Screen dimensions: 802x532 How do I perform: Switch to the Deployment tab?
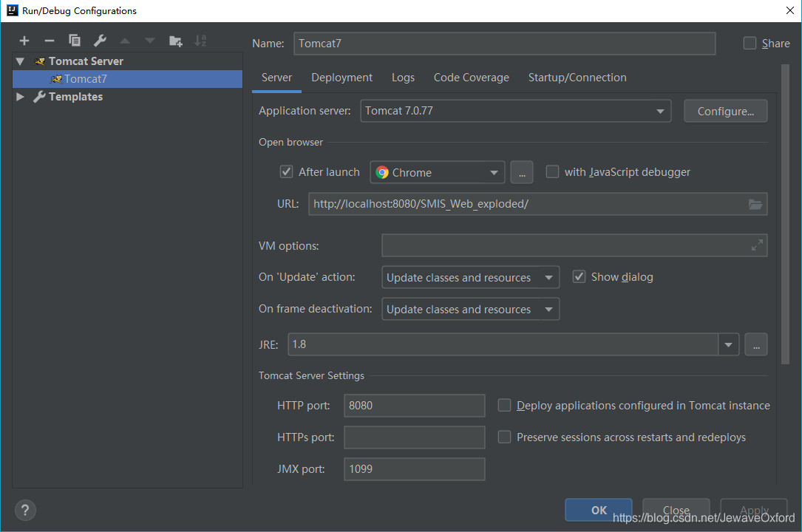(x=341, y=78)
